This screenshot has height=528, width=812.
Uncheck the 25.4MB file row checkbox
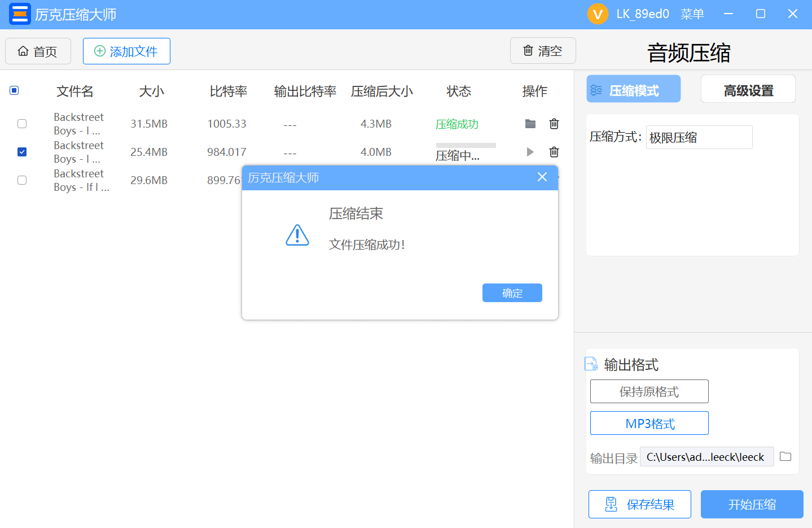pos(22,152)
